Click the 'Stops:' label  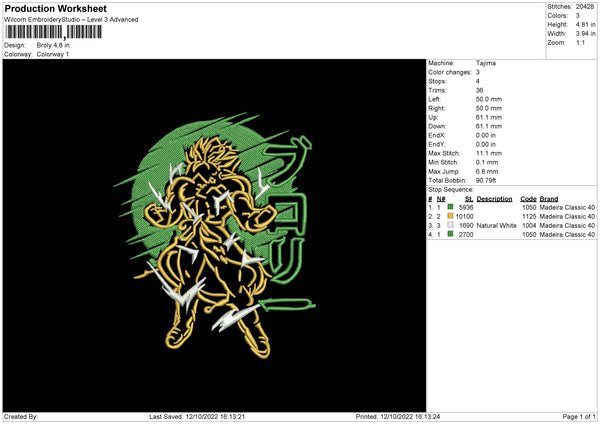pos(437,82)
